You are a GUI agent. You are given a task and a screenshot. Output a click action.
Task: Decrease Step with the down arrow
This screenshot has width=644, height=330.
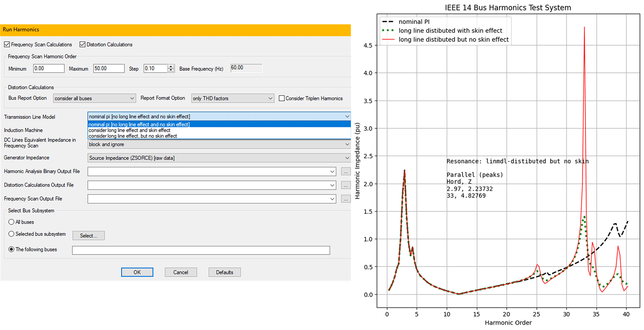tap(171, 70)
